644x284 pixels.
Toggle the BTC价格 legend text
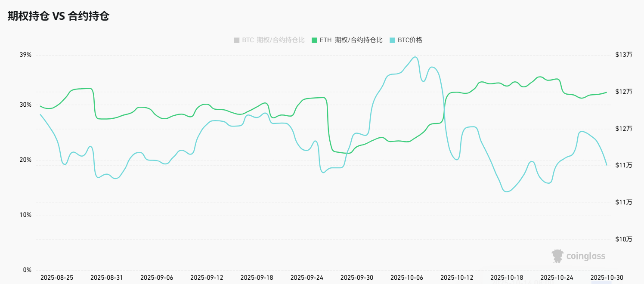click(x=410, y=40)
